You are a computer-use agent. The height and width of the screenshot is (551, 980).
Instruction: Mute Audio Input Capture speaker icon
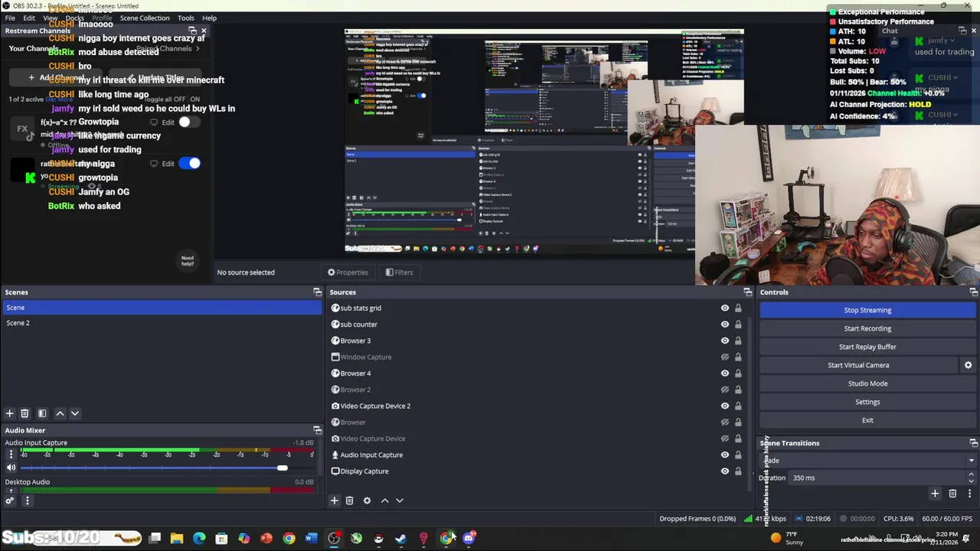tap(11, 468)
